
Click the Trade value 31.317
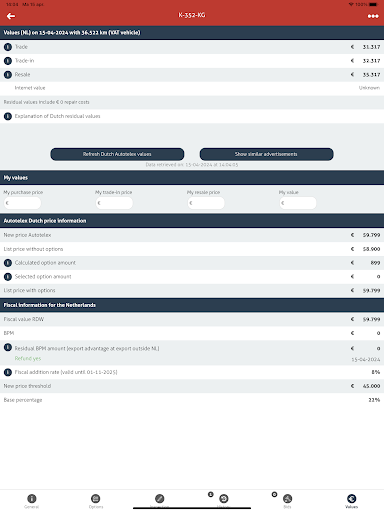click(x=371, y=47)
